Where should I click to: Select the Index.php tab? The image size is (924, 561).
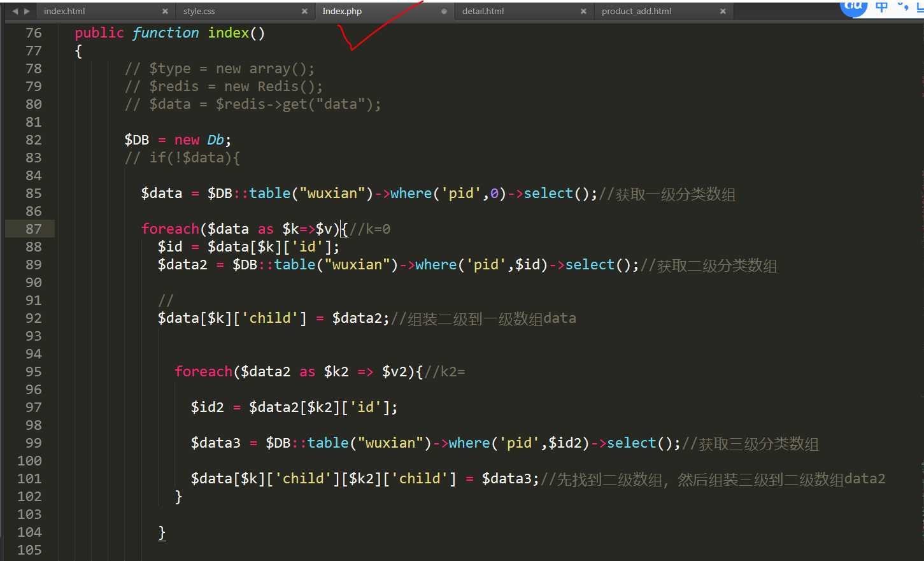[342, 11]
